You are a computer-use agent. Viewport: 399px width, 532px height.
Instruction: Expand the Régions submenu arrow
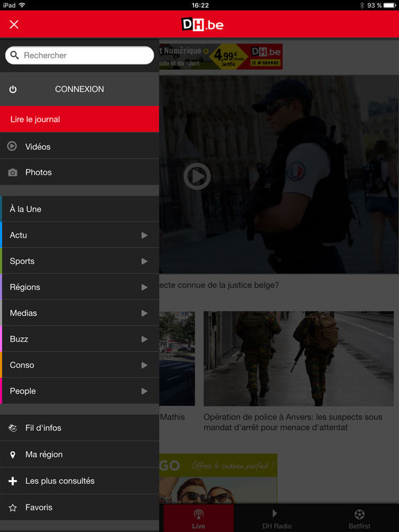(x=145, y=287)
